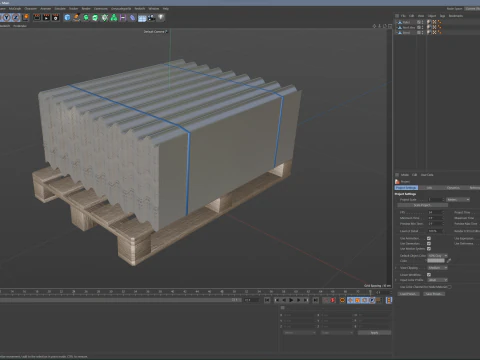Toggle the Use Animation checkbox

click(x=429, y=238)
